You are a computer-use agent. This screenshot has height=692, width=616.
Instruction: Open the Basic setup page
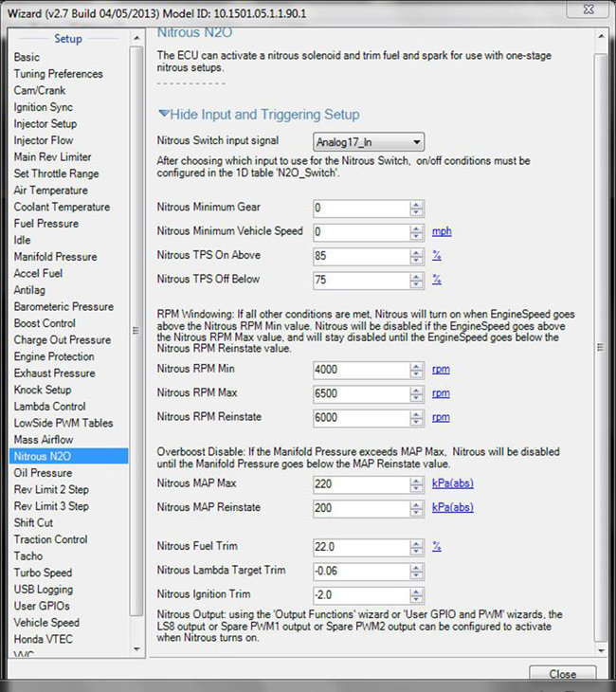pos(27,58)
